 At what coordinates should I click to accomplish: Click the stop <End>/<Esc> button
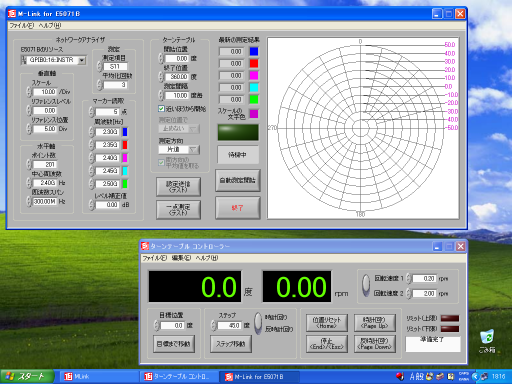pos(327,344)
